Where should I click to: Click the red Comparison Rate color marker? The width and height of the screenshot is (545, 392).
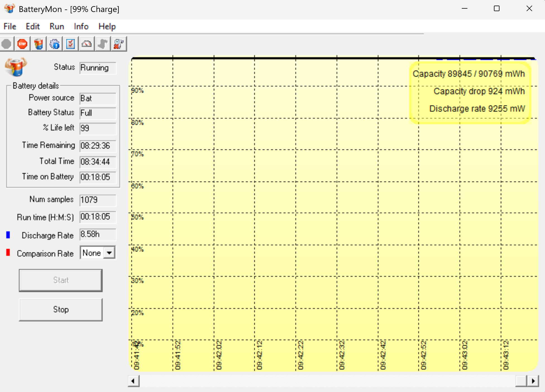(8, 252)
